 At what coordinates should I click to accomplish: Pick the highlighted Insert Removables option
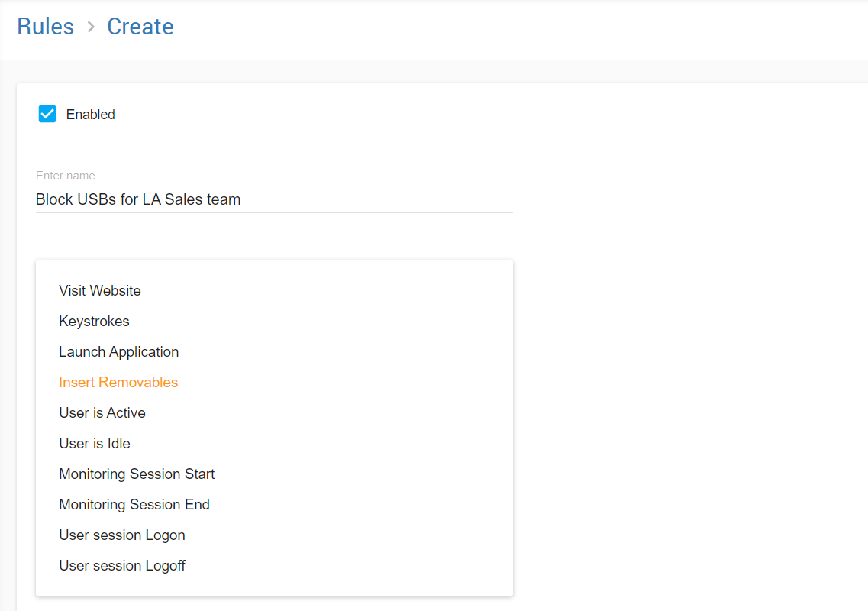click(118, 383)
